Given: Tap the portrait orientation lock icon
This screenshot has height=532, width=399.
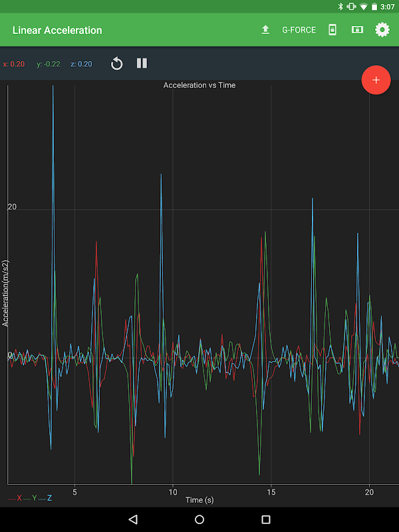Looking at the screenshot, I should [332, 30].
